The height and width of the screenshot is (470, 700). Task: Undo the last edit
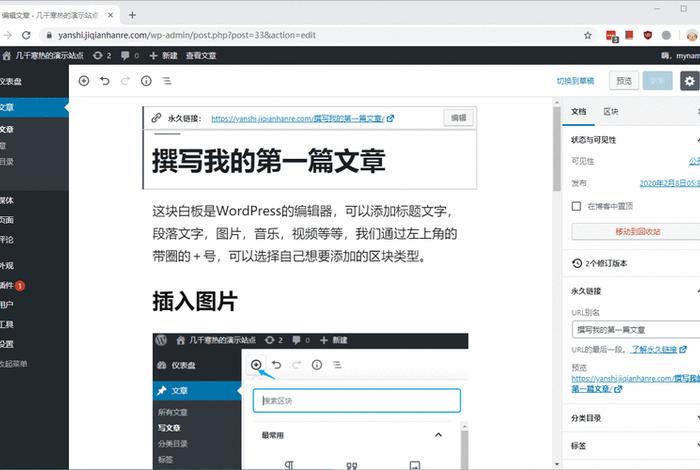pos(104,81)
